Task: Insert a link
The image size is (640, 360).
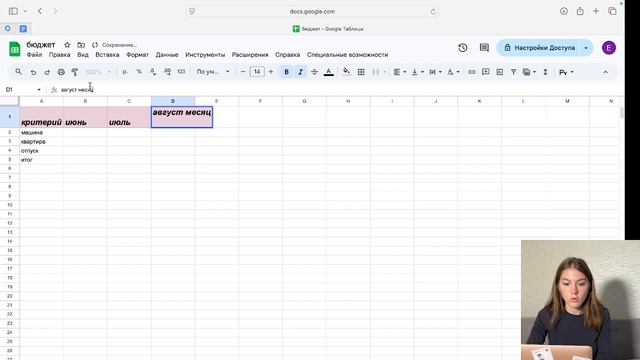Action: coord(471,72)
